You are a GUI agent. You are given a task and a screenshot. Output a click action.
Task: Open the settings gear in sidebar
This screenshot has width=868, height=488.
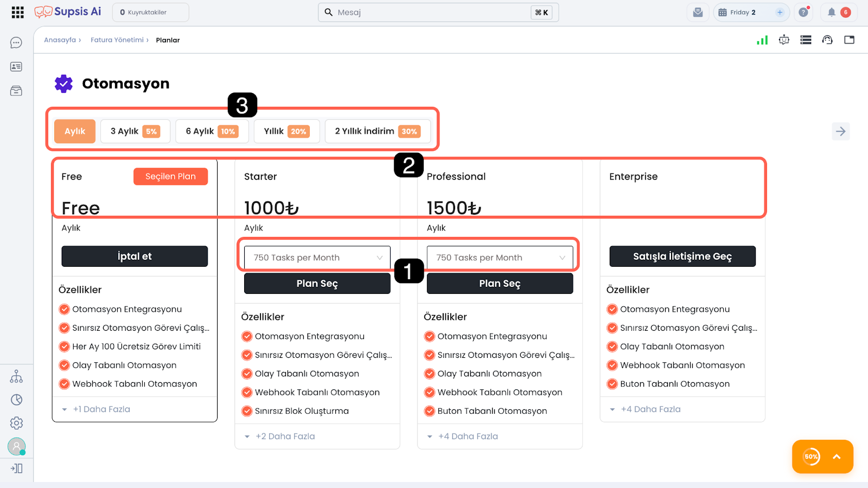16,423
